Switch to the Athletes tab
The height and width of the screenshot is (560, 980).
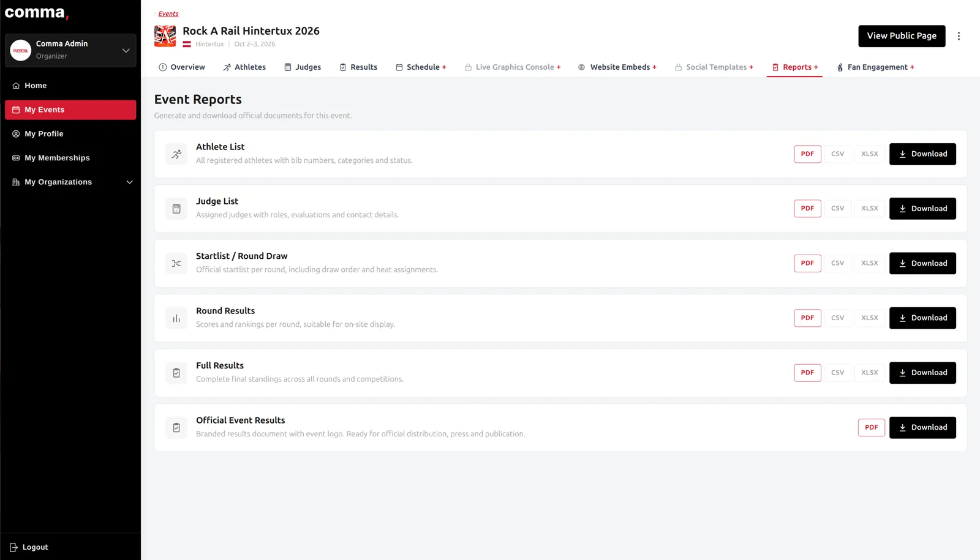(244, 67)
